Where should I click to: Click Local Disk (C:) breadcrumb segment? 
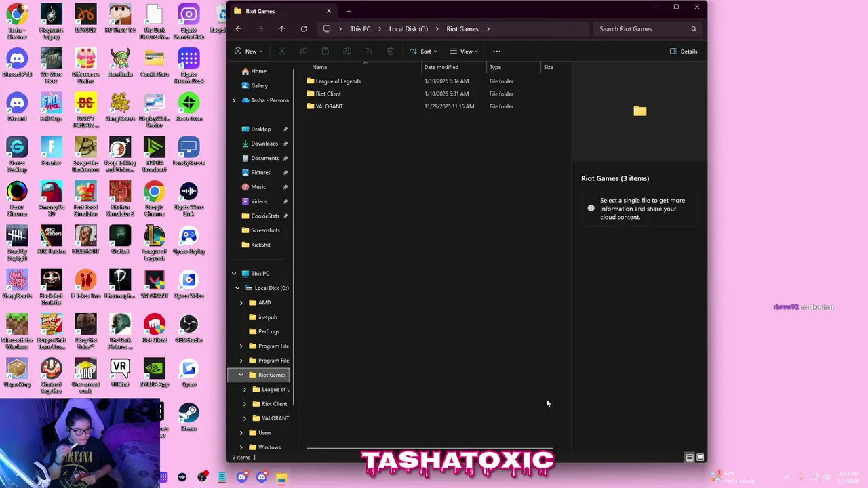(408, 29)
